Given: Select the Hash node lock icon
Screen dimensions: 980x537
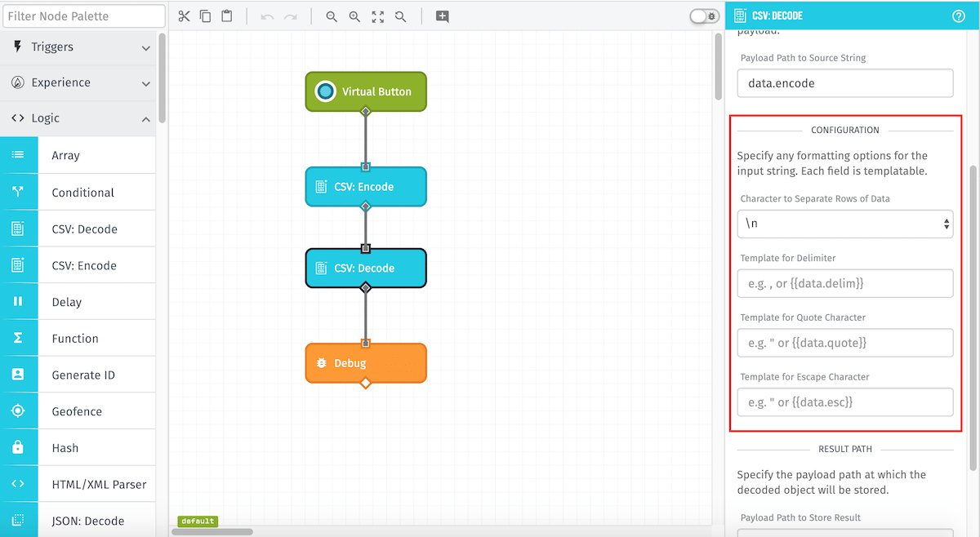Looking at the screenshot, I should [19, 447].
